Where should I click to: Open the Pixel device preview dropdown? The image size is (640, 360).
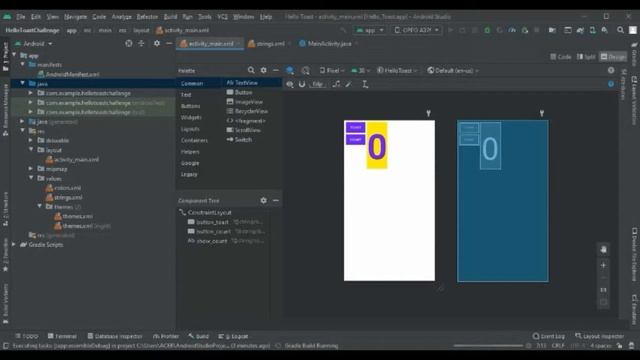[x=332, y=70]
